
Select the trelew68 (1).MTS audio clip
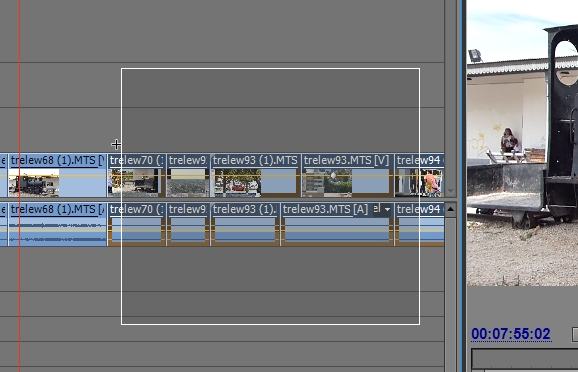point(57,224)
